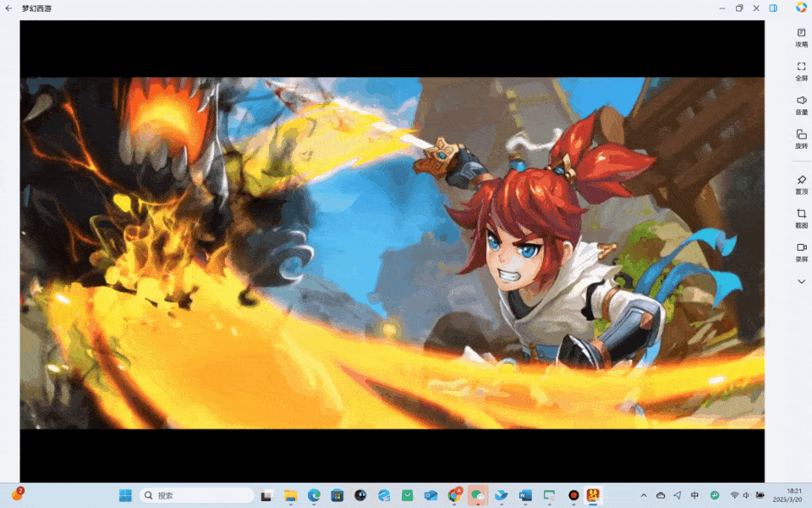This screenshot has width=812, height=508.
Task: Switch to WeChat in the taskbar
Action: pyautogui.click(x=477, y=495)
